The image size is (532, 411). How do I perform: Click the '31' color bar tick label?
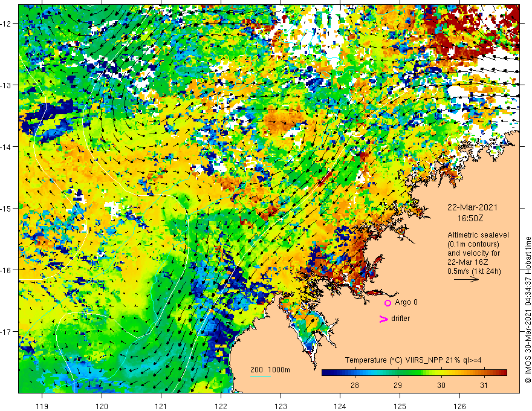coord(484,385)
